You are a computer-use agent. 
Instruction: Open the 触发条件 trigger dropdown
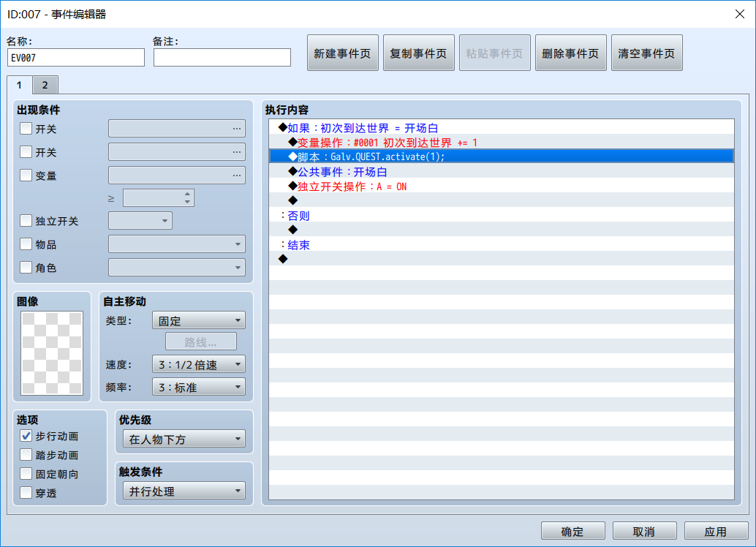pos(184,491)
